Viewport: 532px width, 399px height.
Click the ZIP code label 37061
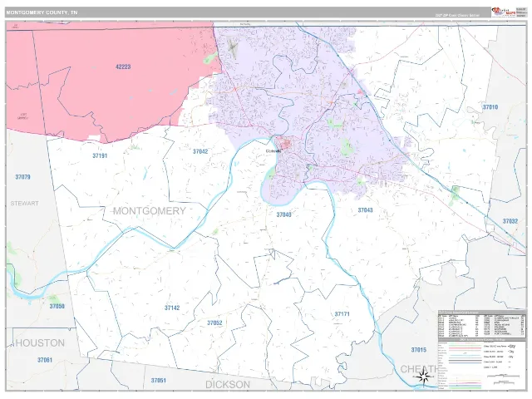(45, 360)
